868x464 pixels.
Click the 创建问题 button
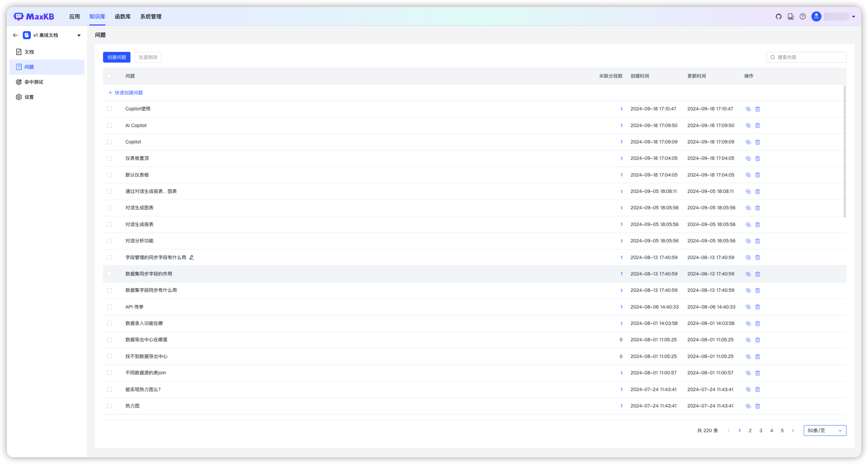[x=117, y=57]
